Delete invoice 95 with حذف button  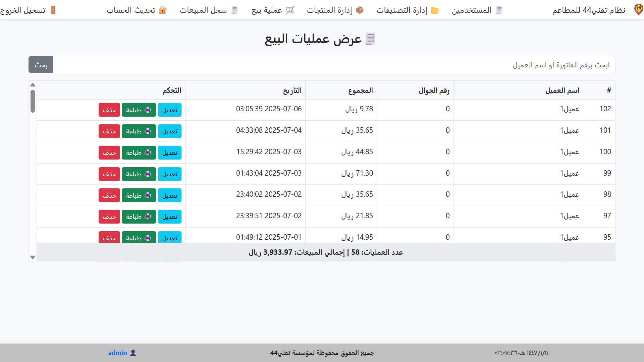tap(109, 237)
